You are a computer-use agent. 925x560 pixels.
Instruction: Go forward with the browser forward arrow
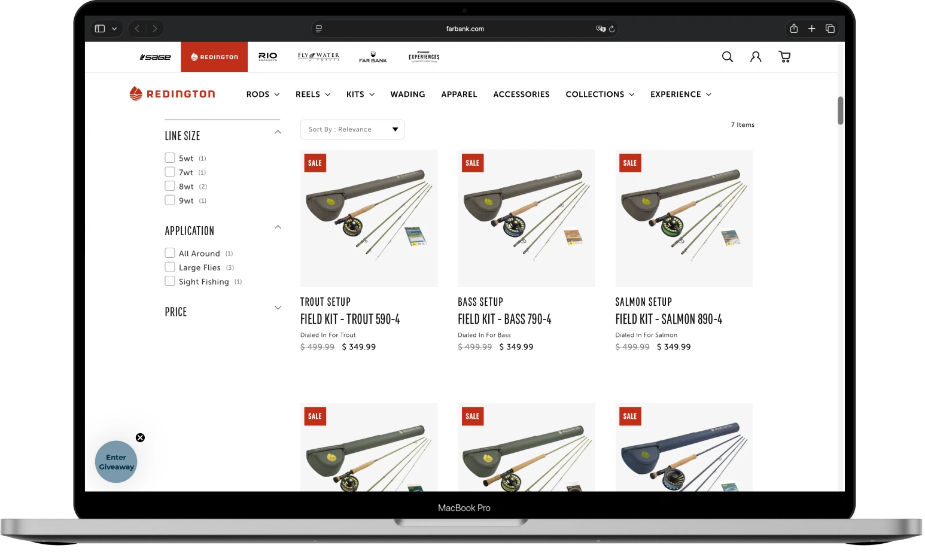click(x=155, y=29)
